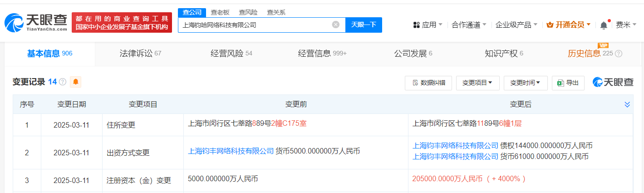
Task: Expand all rows via double chevron icon
Action: pos(627,104)
